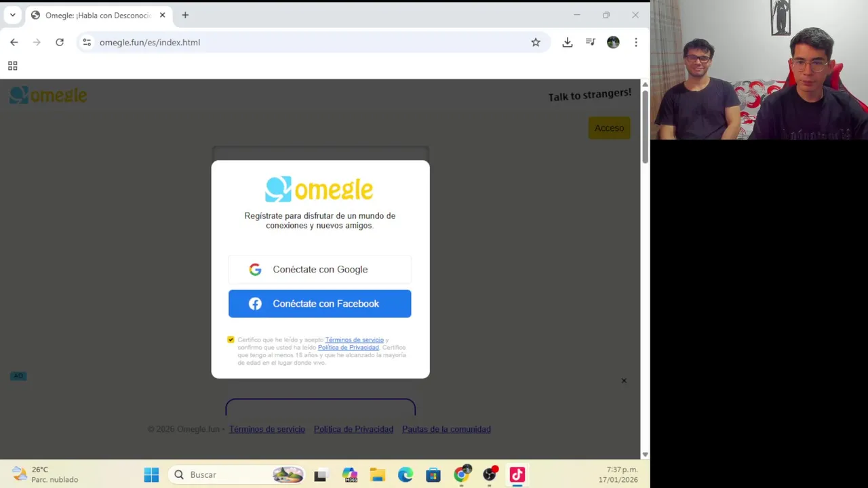Select the Omegle browser tab
Screen dimensions: 868x488
click(x=98, y=15)
